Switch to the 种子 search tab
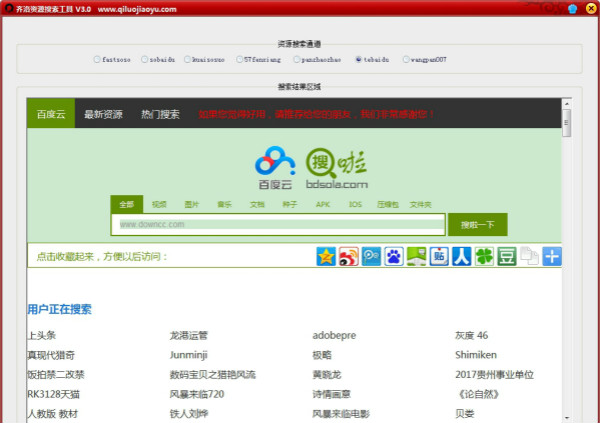 click(290, 204)
